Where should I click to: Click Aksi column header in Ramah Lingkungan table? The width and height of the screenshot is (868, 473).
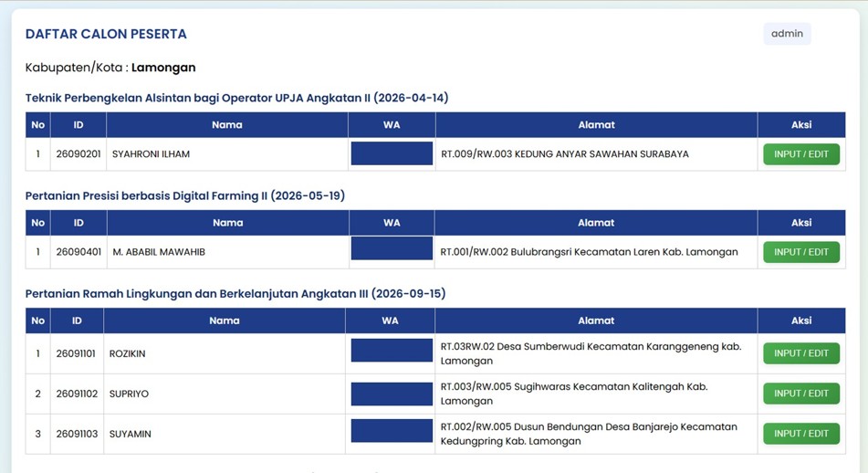tap(801, 321)
